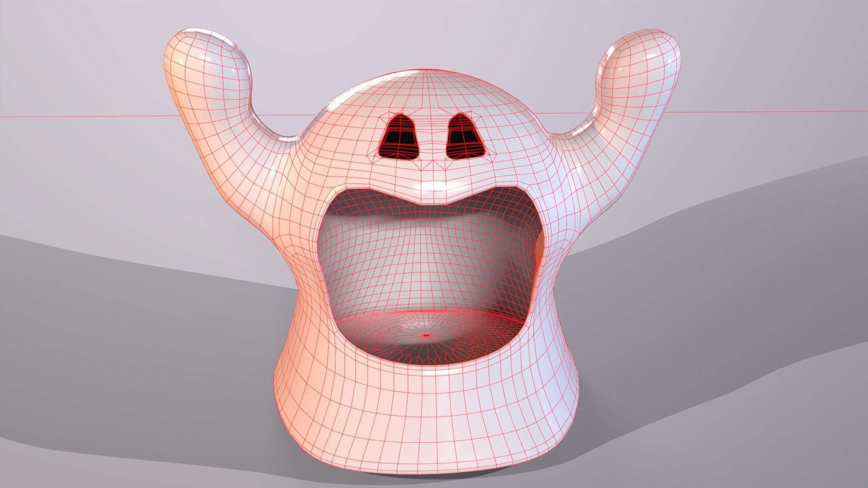Click the ghost model's left eye hole

(398, 136)
